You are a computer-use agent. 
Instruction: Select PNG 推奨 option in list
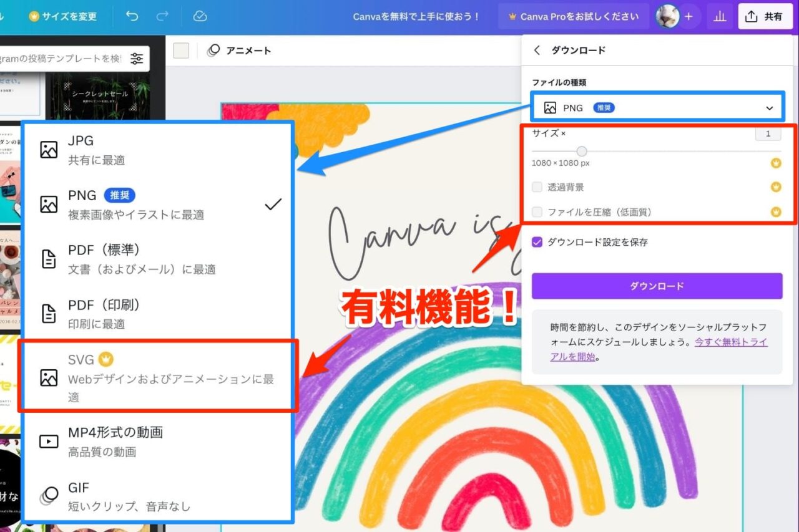(x=157, y=205)
